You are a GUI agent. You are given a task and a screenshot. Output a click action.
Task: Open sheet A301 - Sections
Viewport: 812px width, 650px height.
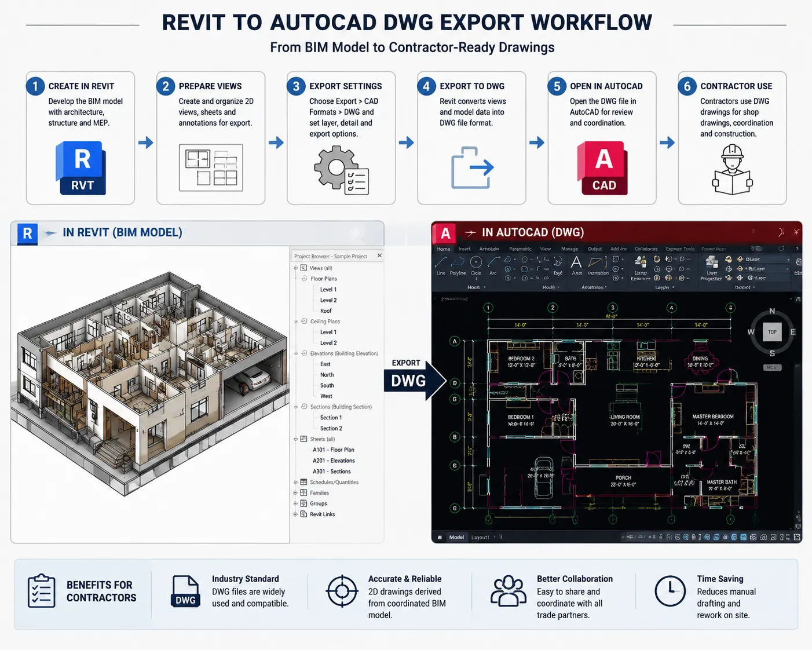pos(332,472)
